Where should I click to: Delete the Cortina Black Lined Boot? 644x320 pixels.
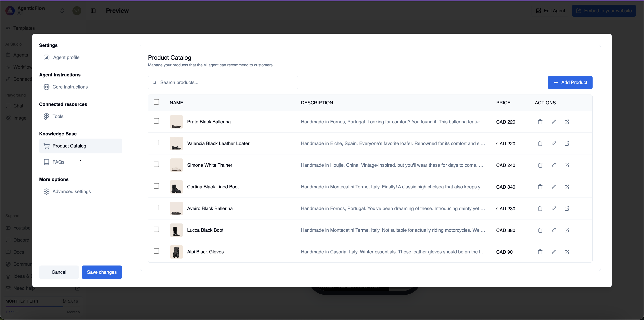540,187
